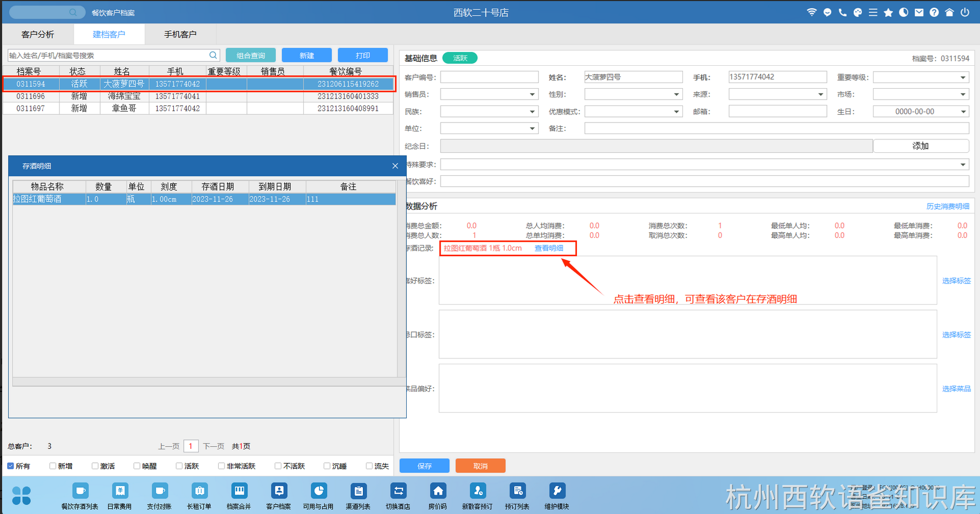This screenshot has height=514, width=980.
Task: Expand the 优惠模式 dropdown
Action: coord(676,112)
